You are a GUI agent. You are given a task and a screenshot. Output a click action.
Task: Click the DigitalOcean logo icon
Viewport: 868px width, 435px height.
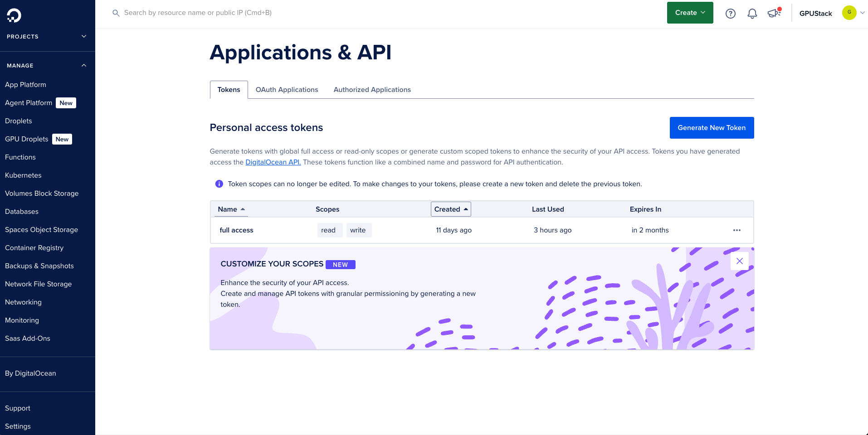coord(14,15)
